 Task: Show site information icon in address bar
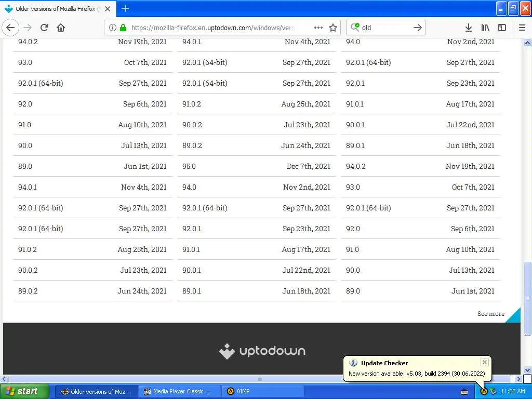[113, 28]
